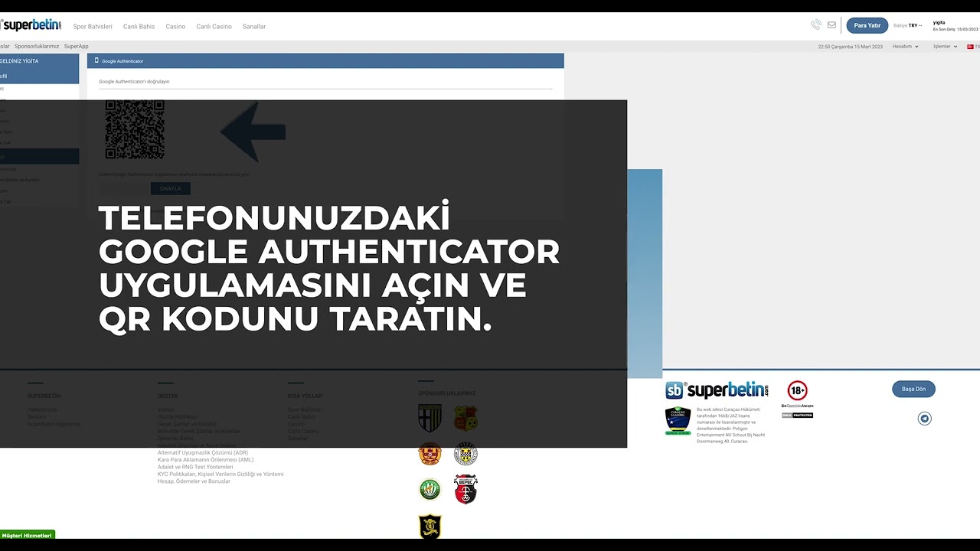Click the Bakiye TRY balance text
This screenshot has width=980, height=551.
coord(908,25)
